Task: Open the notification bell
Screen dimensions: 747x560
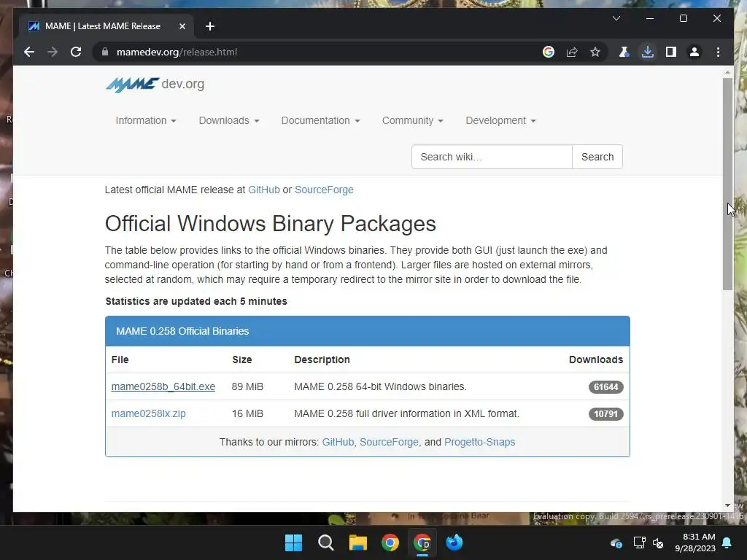Action: pos(727,542)
